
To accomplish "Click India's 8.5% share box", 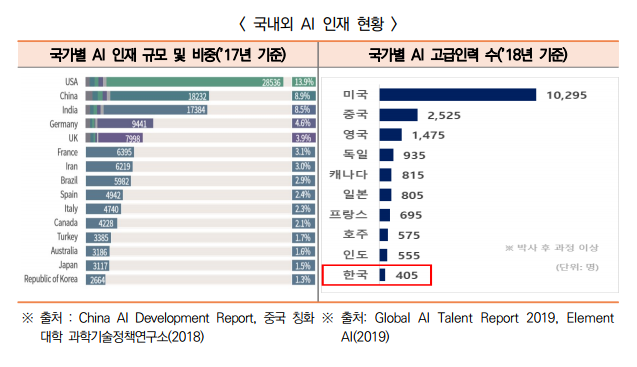I will pos(303,110).
